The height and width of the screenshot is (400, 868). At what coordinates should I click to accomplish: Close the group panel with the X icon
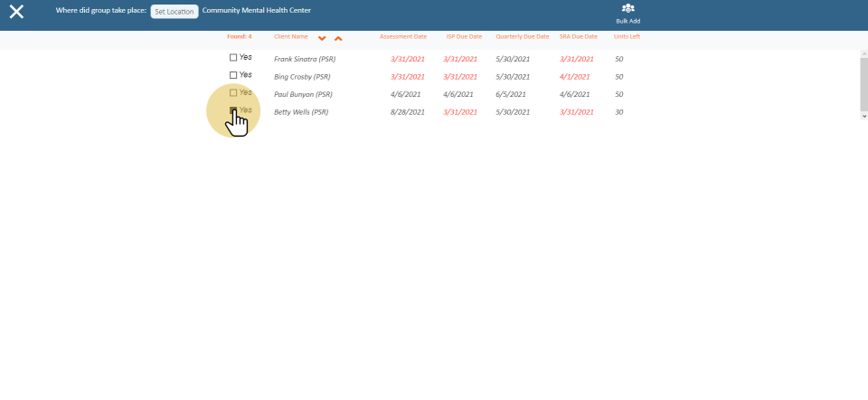click(16, 12)
